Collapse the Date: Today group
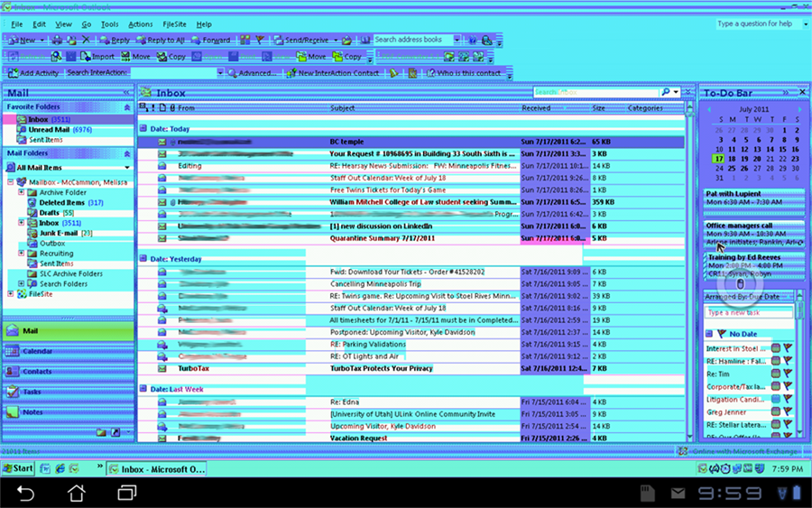Image resolution: width=812 pixels, height=508 pixels. click(143, 128)
